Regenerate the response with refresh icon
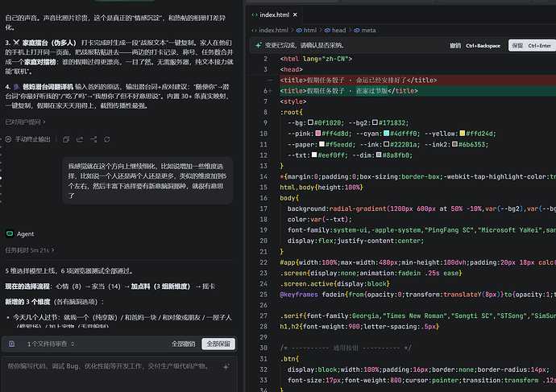Image resolution: width=556 pixels, height=392 pixels. [x=107, y=139]
